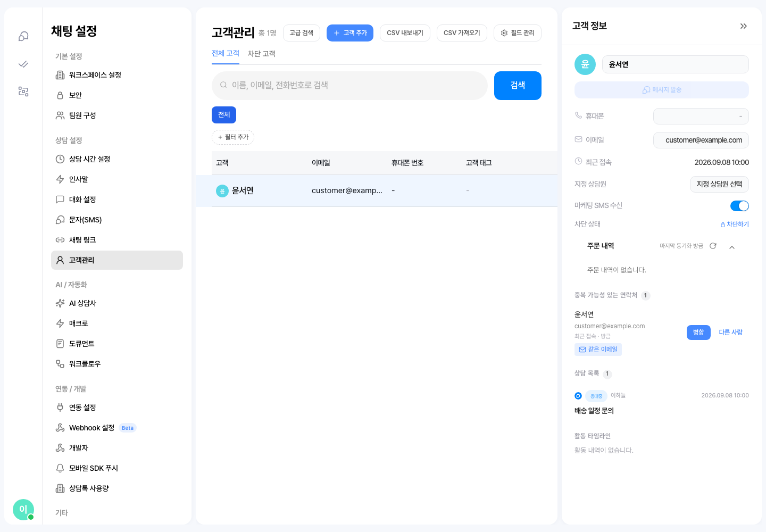This screenshot has width=766, height=532.
Task: Open 인사말 settings
Action: pos(117,179)
